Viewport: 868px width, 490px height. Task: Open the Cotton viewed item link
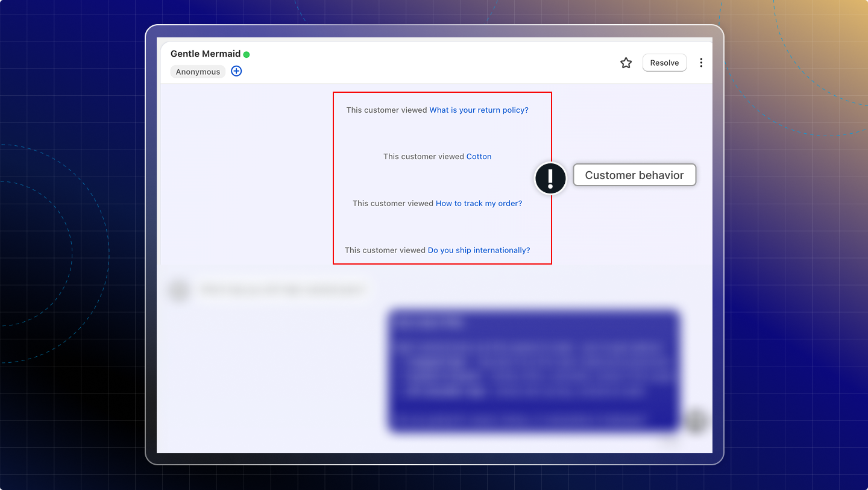point(479,157)
